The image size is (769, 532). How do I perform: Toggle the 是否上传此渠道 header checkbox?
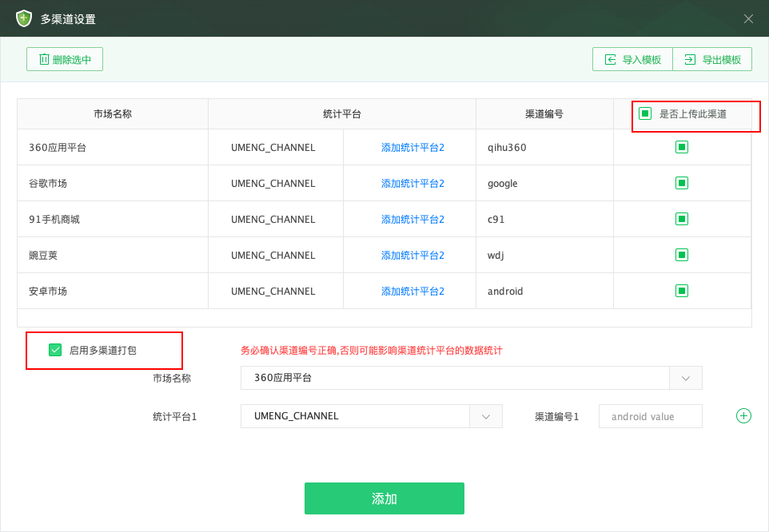point(645,113)
